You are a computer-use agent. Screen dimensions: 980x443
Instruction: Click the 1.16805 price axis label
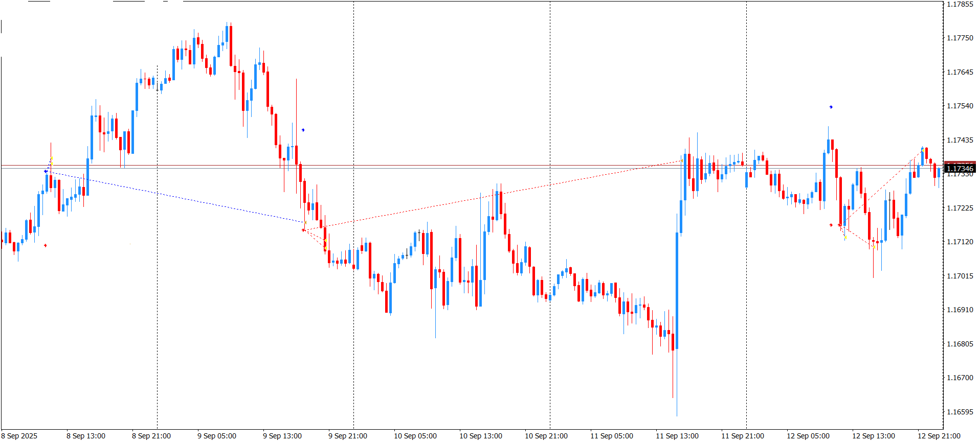(x=960, y=344)
